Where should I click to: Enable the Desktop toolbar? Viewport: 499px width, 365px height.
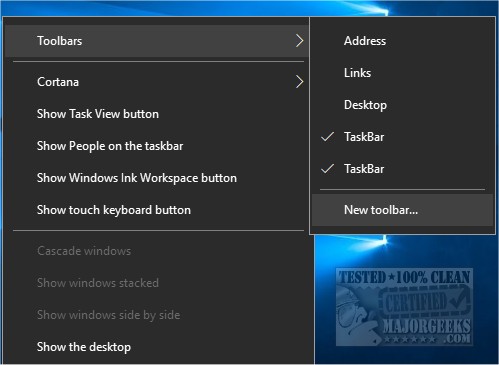(402, 105)
